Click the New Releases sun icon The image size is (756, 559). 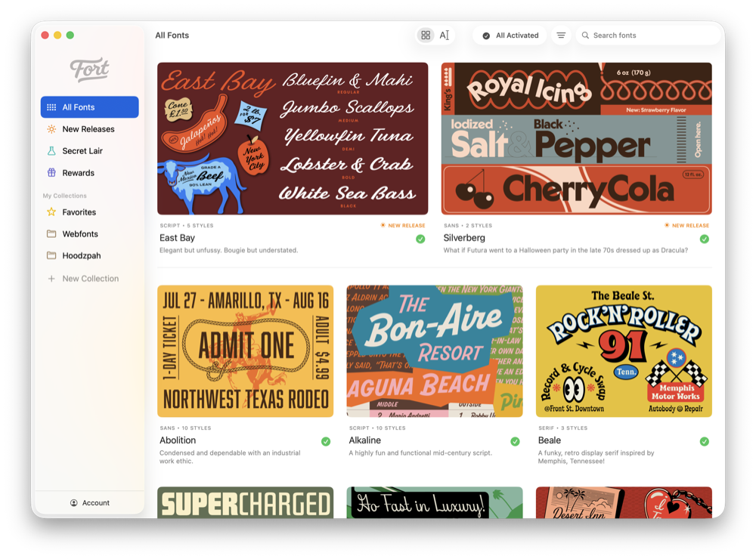(51, 129)
